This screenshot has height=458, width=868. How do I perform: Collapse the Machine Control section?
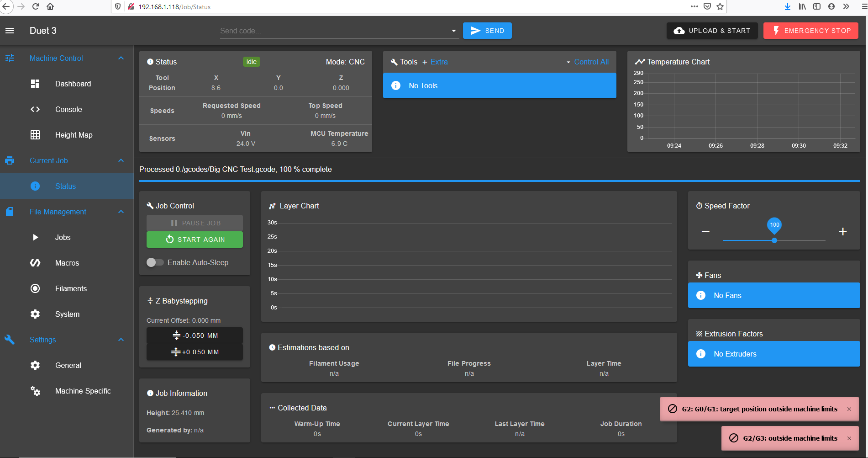[121, 58]
